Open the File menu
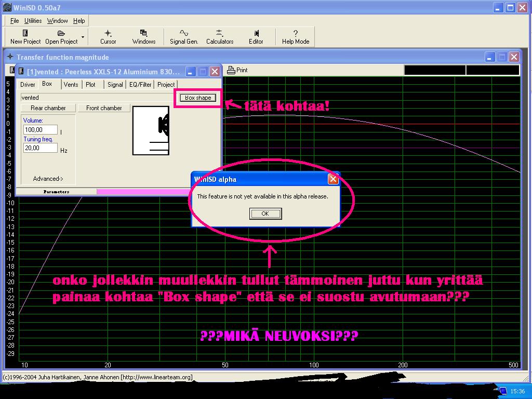The width and height of the screenshot is (532, 399). (x=15, y=21)
